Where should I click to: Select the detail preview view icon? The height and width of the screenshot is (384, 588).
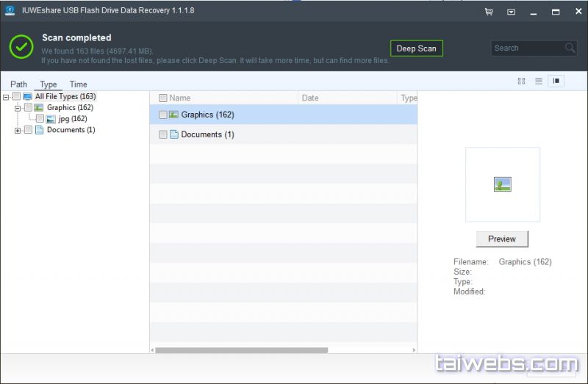pos(556,81)
